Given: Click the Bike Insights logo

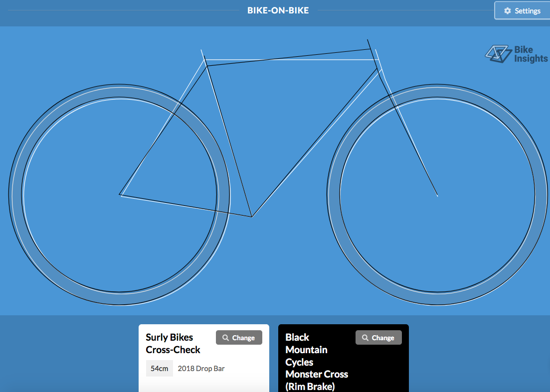Looking at the screenshot, I should pyautogui.click(x=516, y=54).
